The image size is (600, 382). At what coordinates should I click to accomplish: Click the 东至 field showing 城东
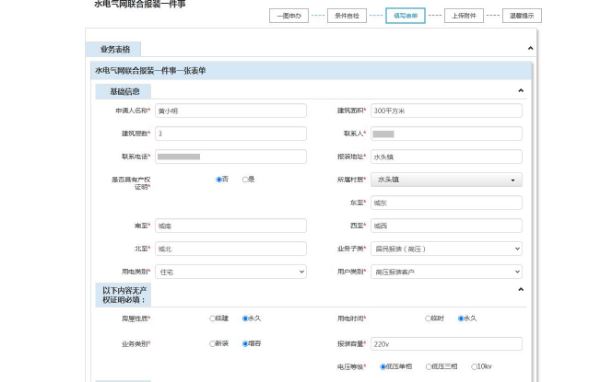pos(446,203)
